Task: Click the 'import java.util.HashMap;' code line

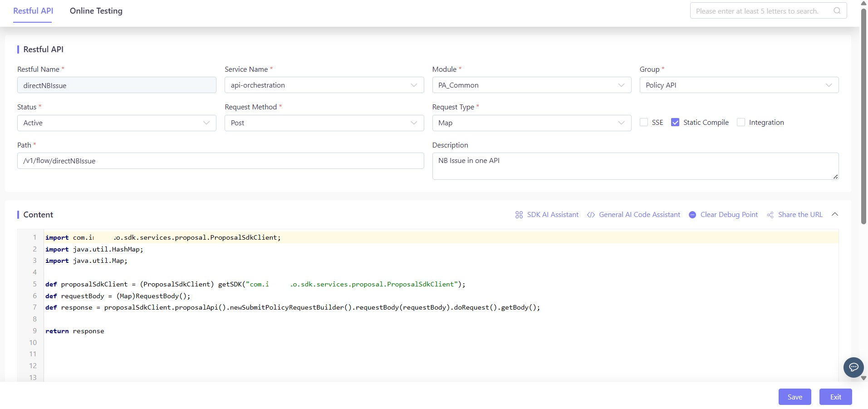Action: pyautogui.click(x=94, y=249)
